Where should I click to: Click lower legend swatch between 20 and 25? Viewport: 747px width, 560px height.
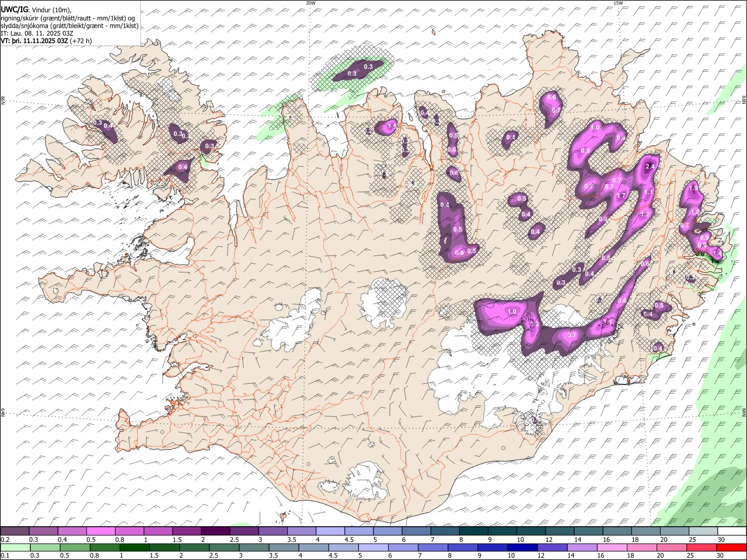[x=672, y=548]
